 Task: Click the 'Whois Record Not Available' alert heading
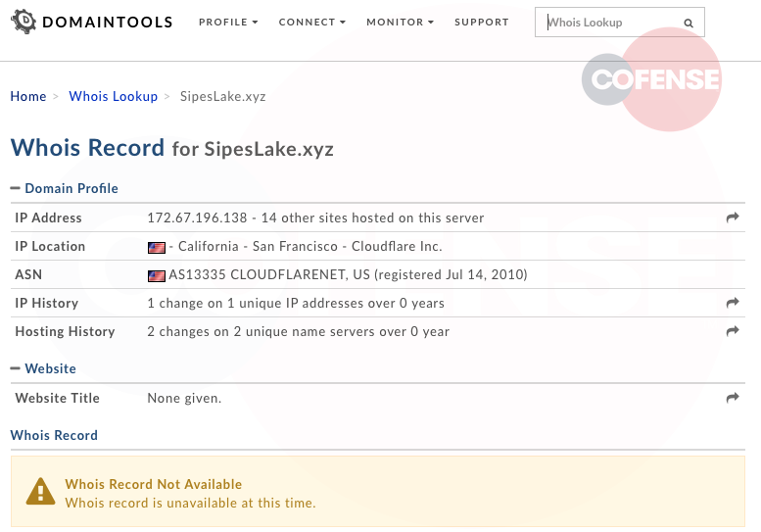154,484
